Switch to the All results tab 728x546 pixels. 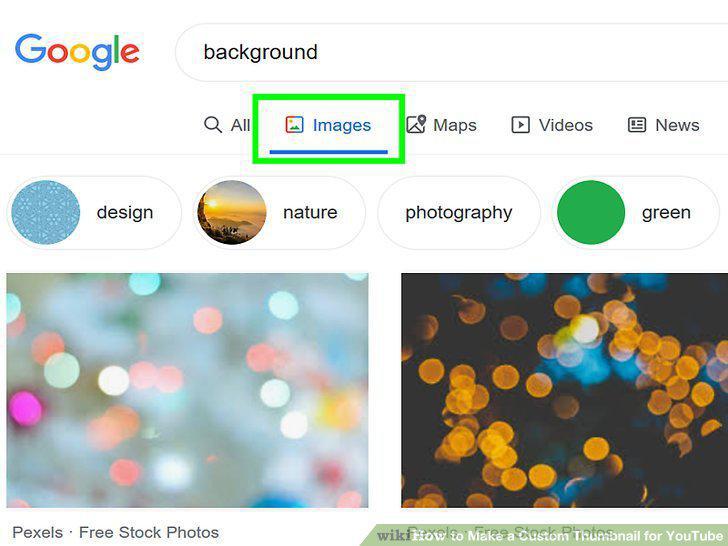tap(228, 124)
